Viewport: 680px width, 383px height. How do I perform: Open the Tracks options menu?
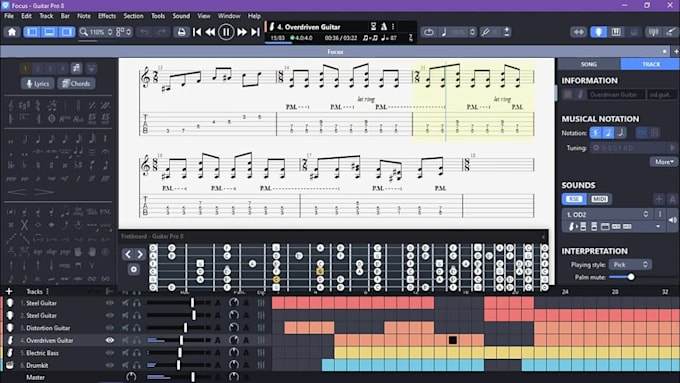click(x=48, y=291)
